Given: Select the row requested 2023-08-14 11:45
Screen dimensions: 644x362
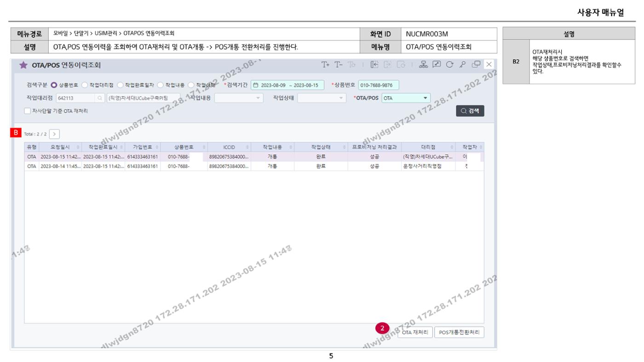Looking at the screenshot, I should coord(254,166).
